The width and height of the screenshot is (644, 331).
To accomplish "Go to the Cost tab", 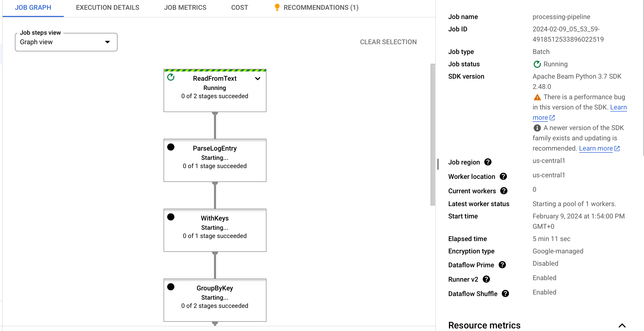I will click(240, 8).
